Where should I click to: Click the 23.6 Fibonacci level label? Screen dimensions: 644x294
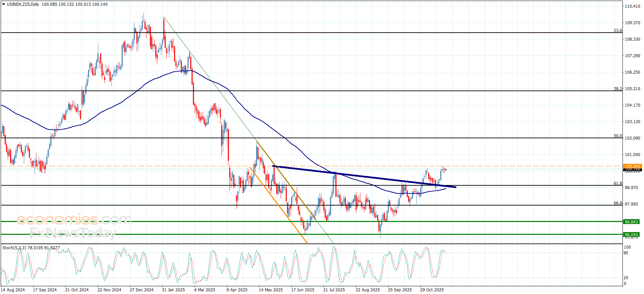[618, 31]
